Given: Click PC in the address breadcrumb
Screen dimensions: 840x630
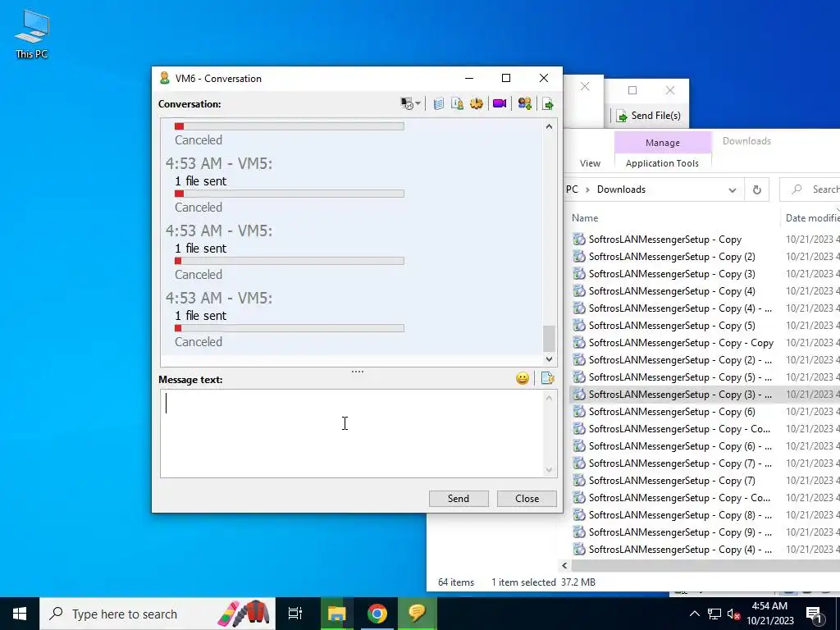Looking at the screenshot, I should pos(572,189).
